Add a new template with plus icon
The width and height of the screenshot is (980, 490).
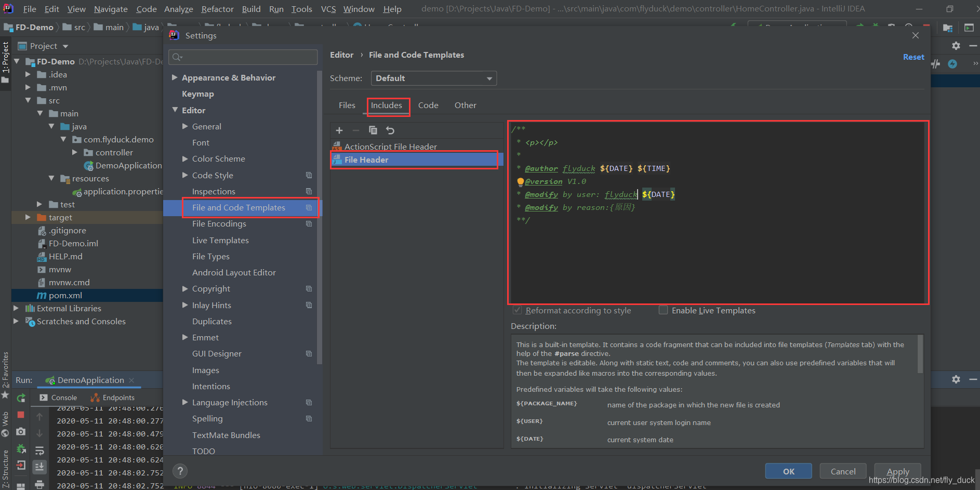(x=339, y=130)
